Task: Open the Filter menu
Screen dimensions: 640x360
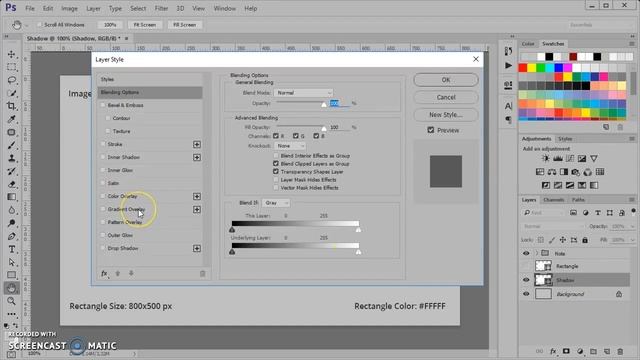Action: 161,8
